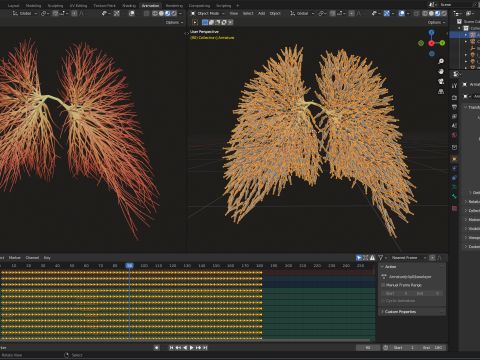
Task: Click the current frame number field
Action: (x=368, y=347)
